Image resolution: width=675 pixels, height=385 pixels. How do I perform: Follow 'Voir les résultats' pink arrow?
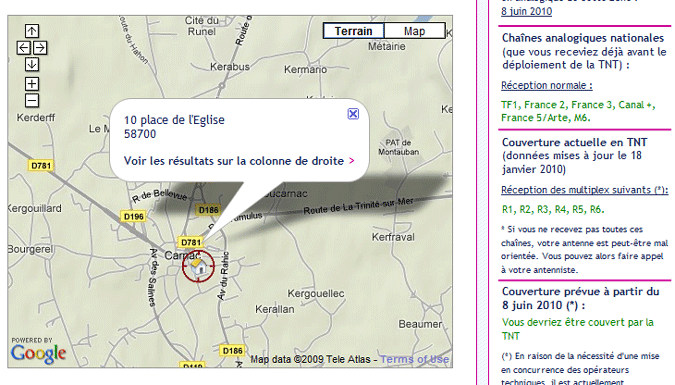pyautogui.click(x=352, y=161)
